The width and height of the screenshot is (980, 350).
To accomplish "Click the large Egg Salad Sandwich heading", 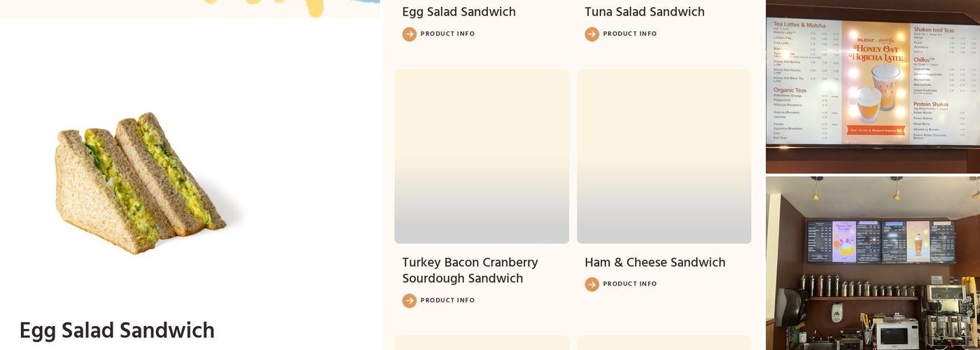I will coord(117,330).
